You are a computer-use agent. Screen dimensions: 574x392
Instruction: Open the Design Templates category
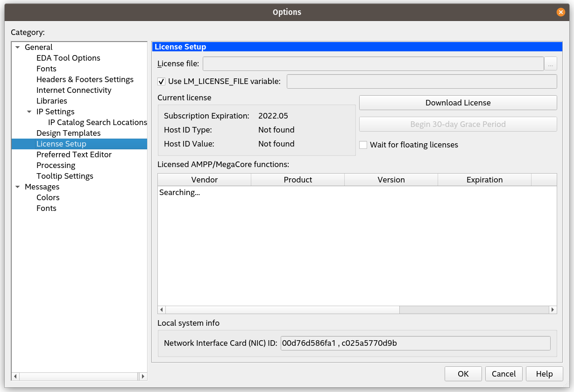[68, 133]
